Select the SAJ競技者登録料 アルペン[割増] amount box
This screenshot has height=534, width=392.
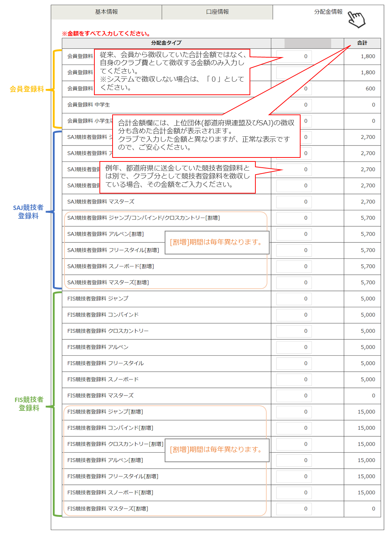tap(294, 234)
